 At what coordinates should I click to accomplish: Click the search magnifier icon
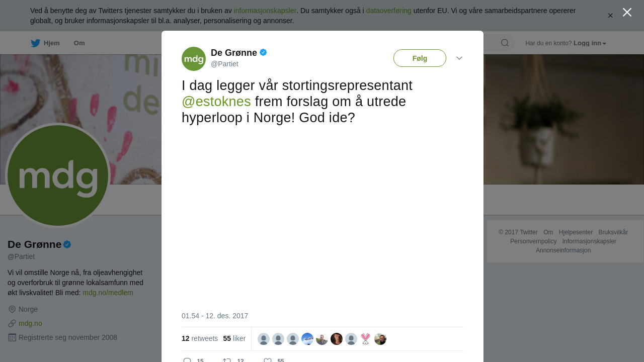(505, 43)
